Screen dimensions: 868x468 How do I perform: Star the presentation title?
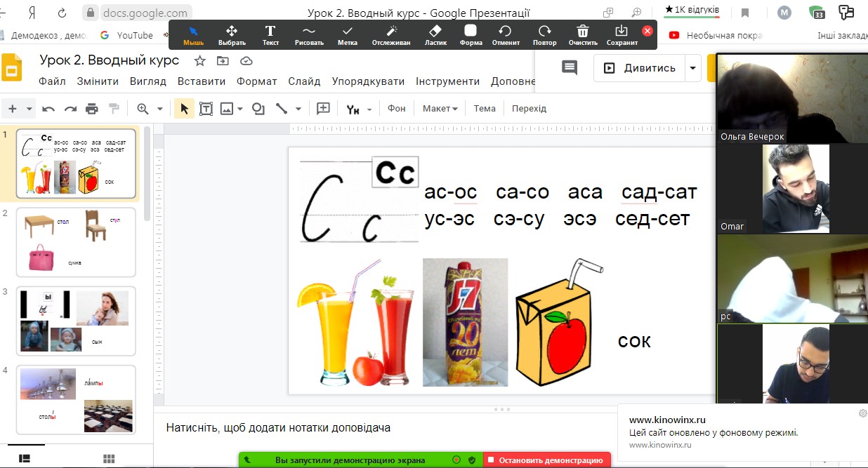click(200, 60)
